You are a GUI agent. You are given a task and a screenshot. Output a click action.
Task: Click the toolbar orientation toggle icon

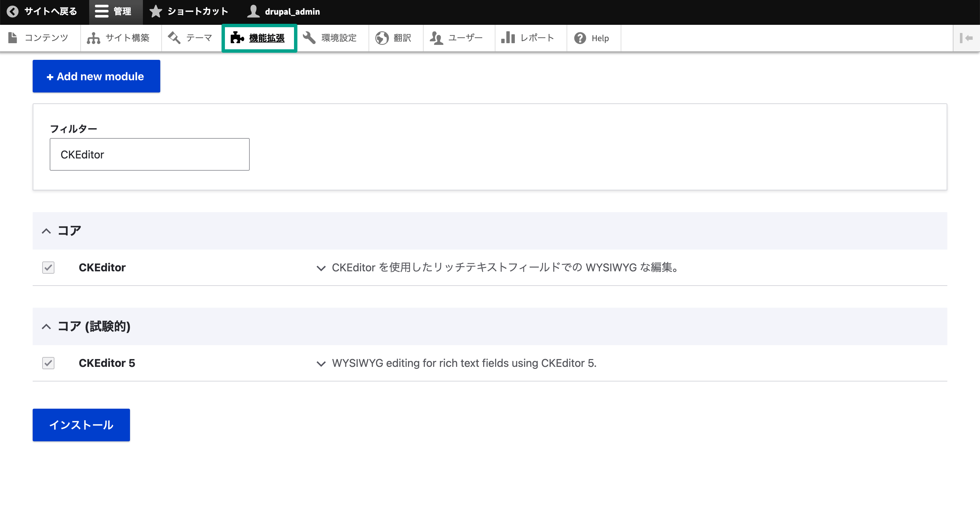(966, 38)
